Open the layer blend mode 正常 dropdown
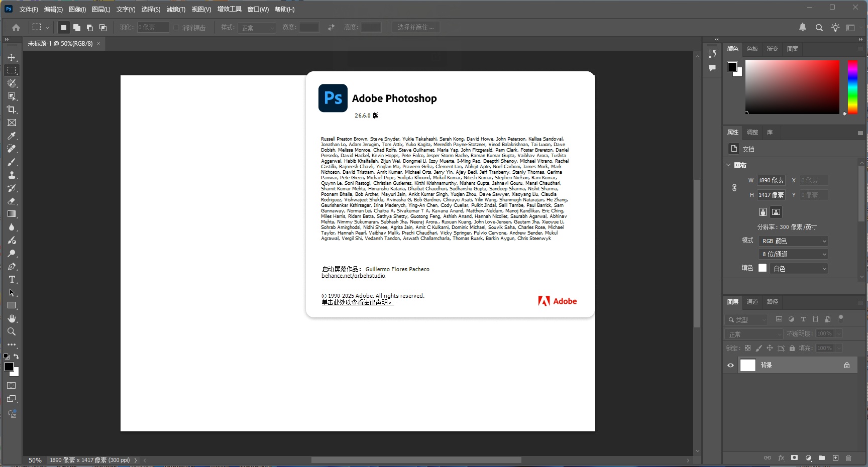868x467 pixels. [x=754, y=334]
